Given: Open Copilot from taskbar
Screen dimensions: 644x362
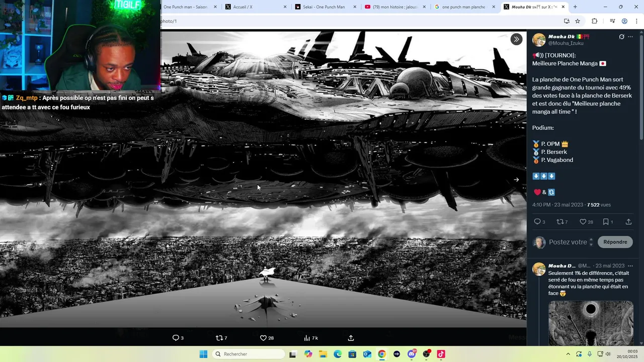Looking at the screenshot, I should tap(308, 354).
